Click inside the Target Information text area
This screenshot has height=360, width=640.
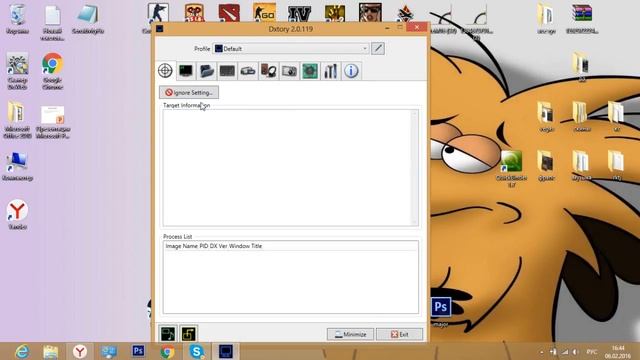tap(287, 167)
